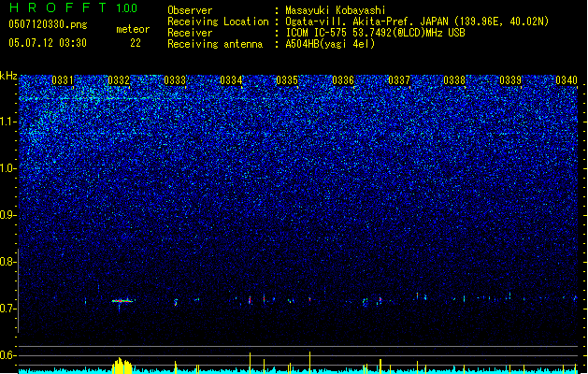Select the A504HB(yagi 4el) antenna text
Screen dimensions: 588x374
(330, 44)
